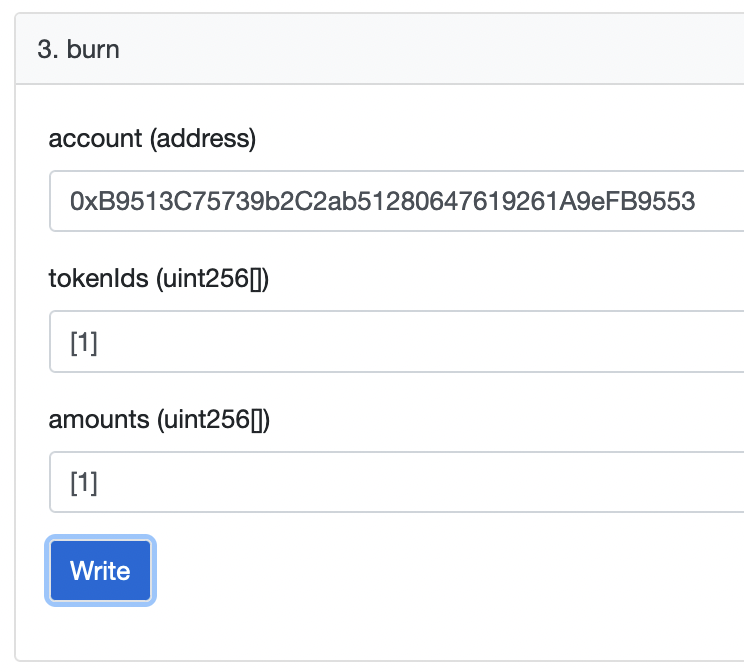Click the end of the account address value
This screenshot has width=744, height=672.
[696, 201]
